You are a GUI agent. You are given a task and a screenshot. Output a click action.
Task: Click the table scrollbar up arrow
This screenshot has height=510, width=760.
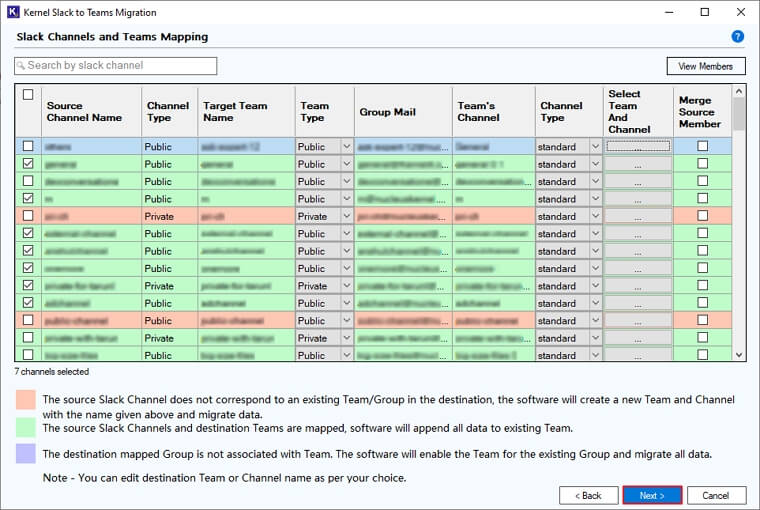pyautogui.click(x=739, y=91)
